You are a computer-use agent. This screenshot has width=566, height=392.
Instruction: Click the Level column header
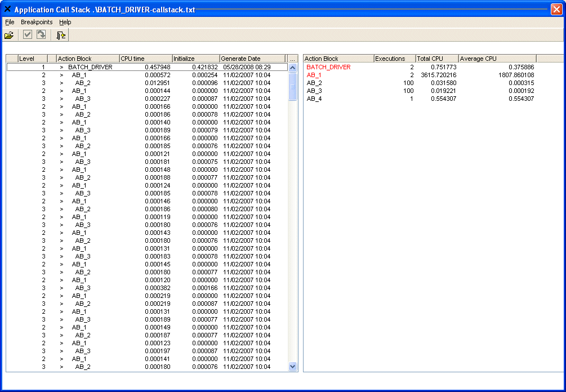pos(33,59)
